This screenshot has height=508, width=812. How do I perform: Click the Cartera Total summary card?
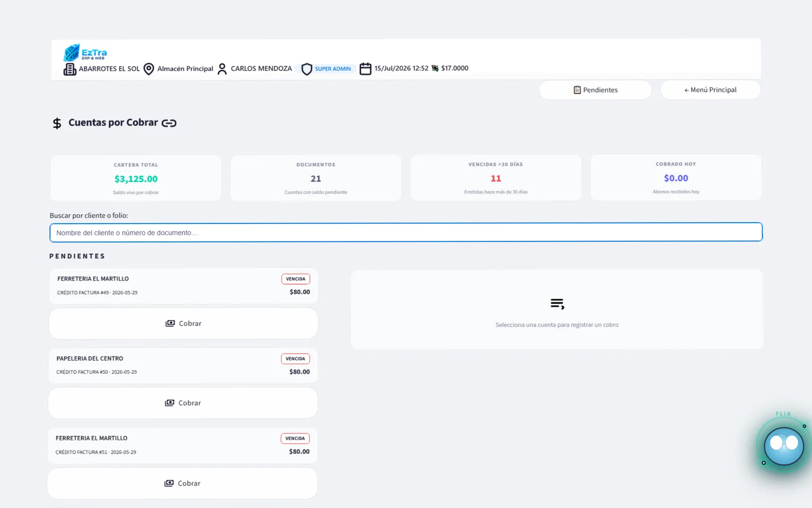click(136, 178)
